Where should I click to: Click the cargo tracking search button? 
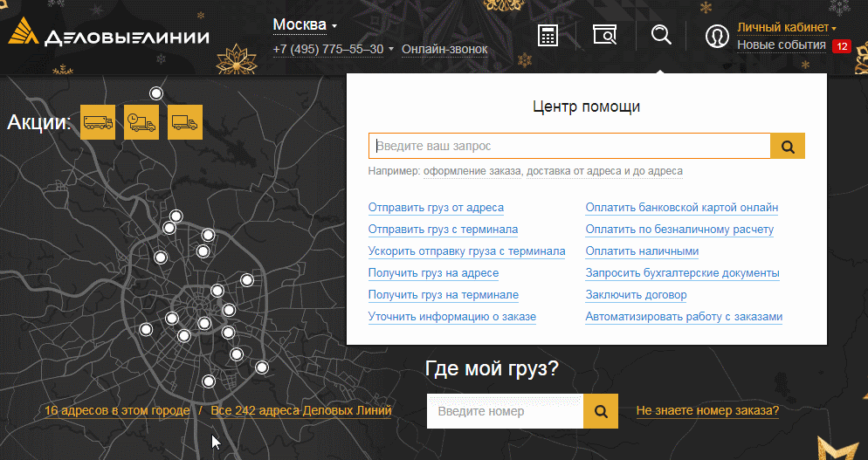click(x=601, y=411)
